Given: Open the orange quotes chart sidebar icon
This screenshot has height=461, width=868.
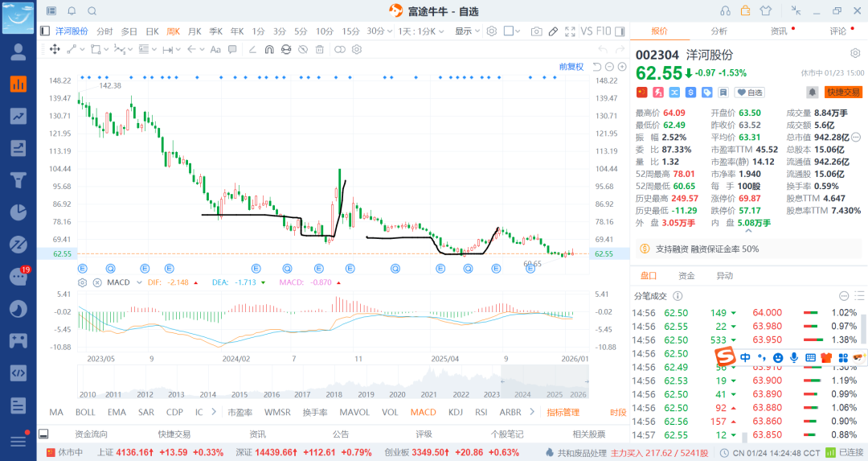Looking at the screenshot, I should pyautogui.click(x=18, y=84).
